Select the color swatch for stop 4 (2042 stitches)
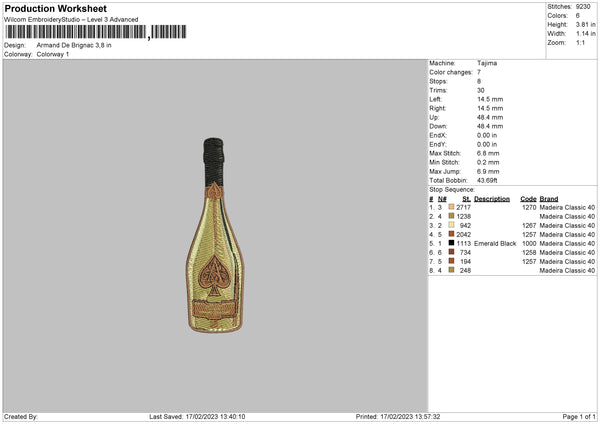 click(x=451, y=234)
